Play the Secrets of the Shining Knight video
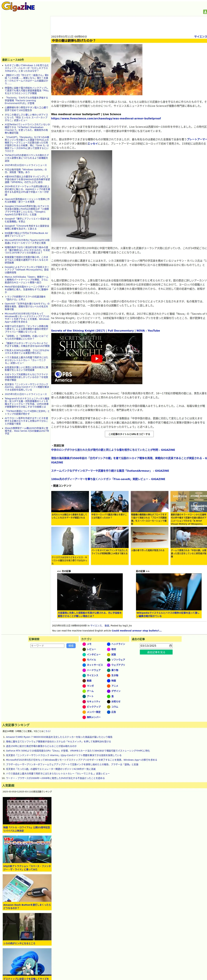 point(97,358)
